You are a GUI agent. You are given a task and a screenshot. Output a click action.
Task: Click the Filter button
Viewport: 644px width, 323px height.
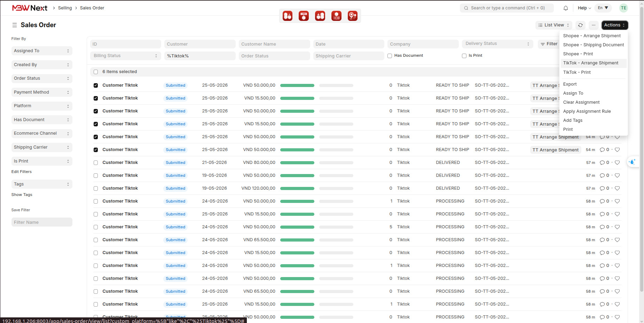tap(549, 44)
